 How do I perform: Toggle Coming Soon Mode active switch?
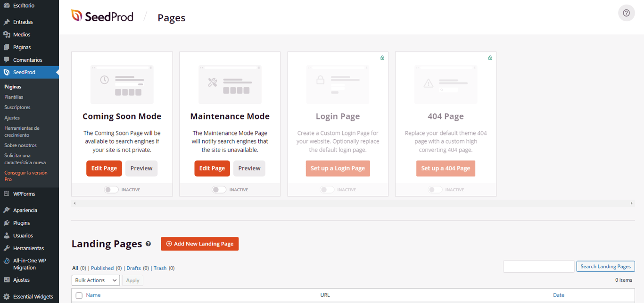(x=111, y=190)
